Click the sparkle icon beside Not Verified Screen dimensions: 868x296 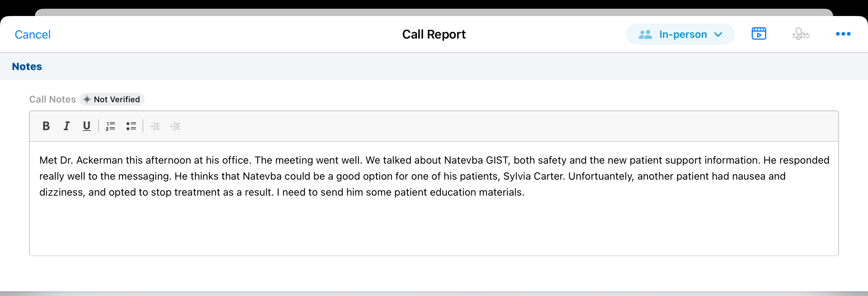coord(87,99)
